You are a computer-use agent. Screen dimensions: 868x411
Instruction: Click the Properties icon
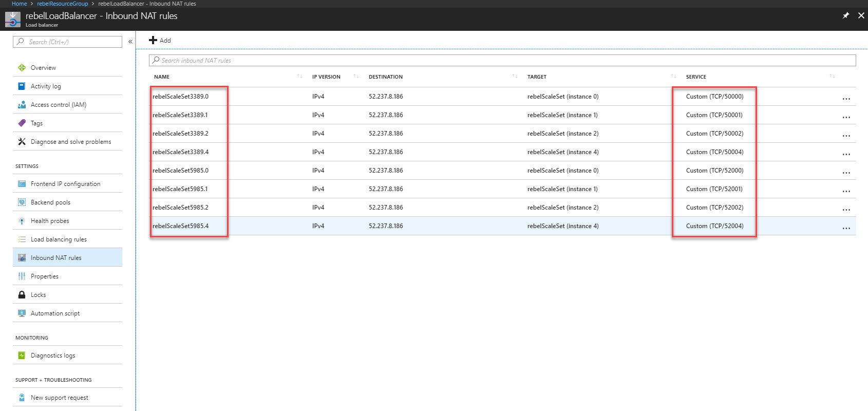click(x=22, y=276)
